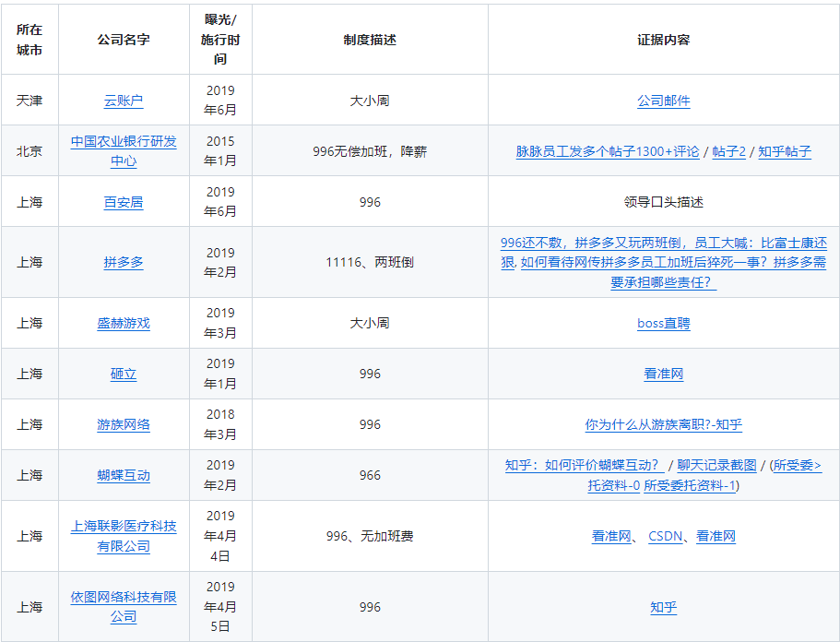This screenshot has width=840, height=642.
Task: Select the 所在城市 column header
Action: pyautogui.click(x=30, y=40)
